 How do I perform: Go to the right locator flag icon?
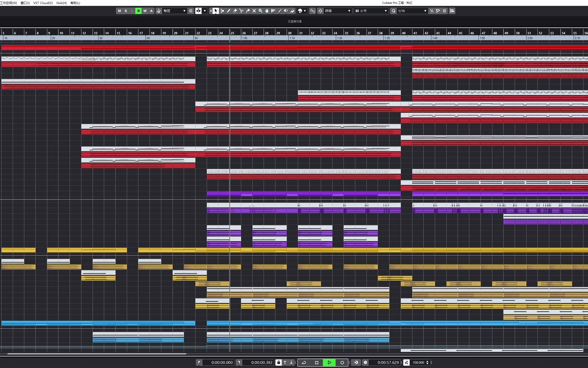239,362
